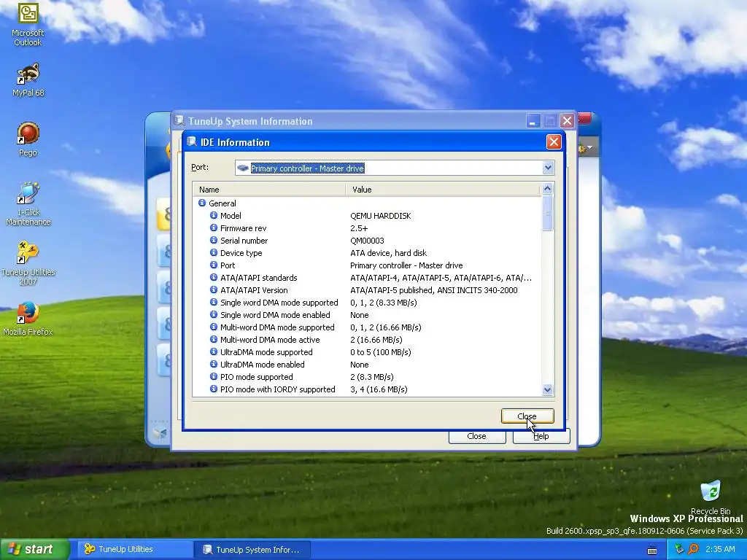
Task: Open the Pego desktop shortcut
Action: click(x=28, y=139)
